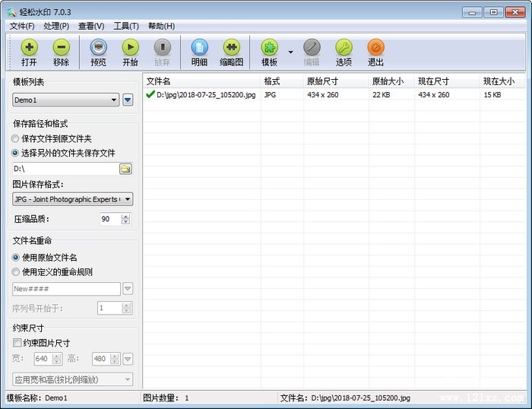Image resolution: width=532 pixels, height=409 pixels.
Task: Open the 查看(V) menu
Action: click(x=91, y=26)
